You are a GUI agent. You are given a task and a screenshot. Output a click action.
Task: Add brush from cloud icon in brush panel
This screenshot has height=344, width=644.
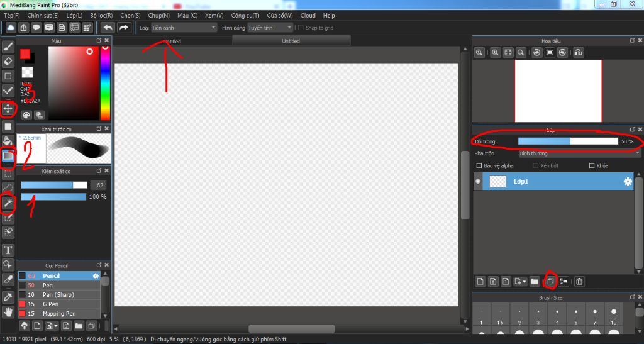click(25, 326)
